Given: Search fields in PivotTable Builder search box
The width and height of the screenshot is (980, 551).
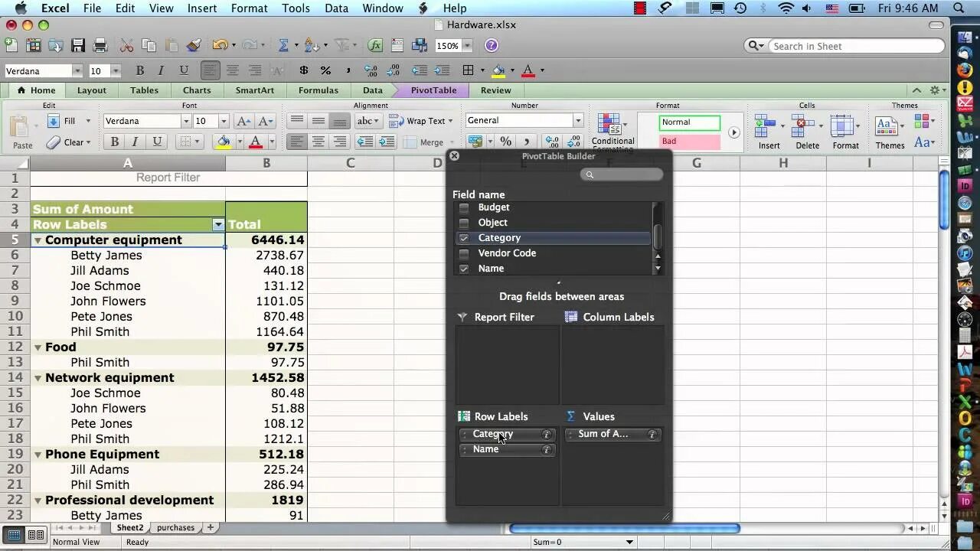Looking at the screenshot, I should pyautogui.click(x=622, y=175).
